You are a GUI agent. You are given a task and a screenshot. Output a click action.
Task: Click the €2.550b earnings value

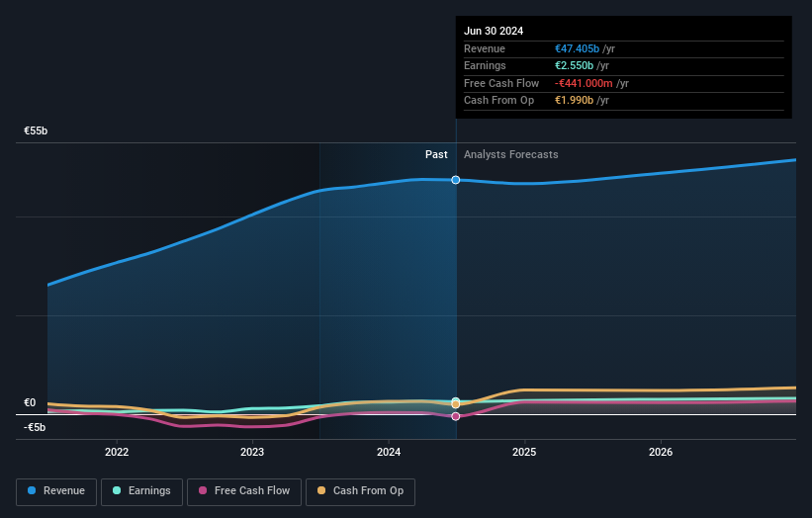574,65
